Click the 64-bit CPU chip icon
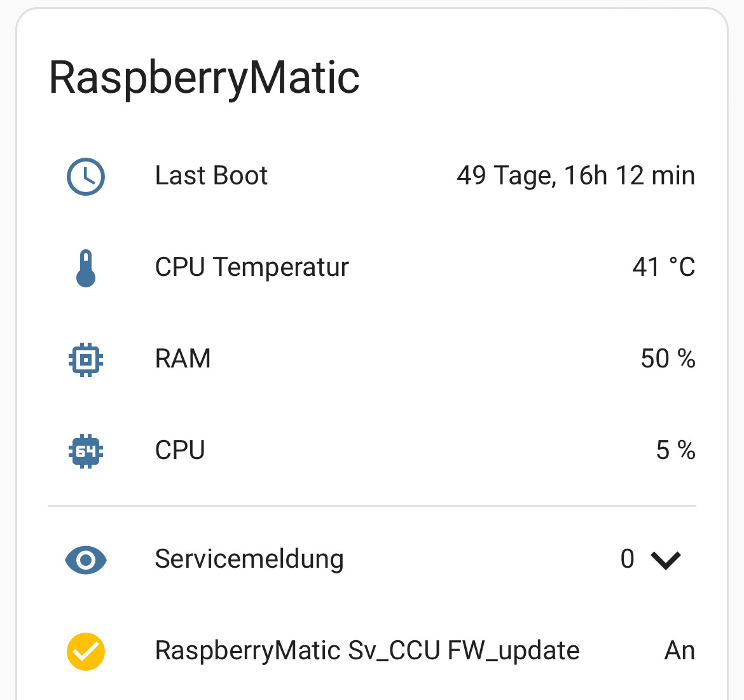This screenshot has height=700, width=744. pos(86,451)
